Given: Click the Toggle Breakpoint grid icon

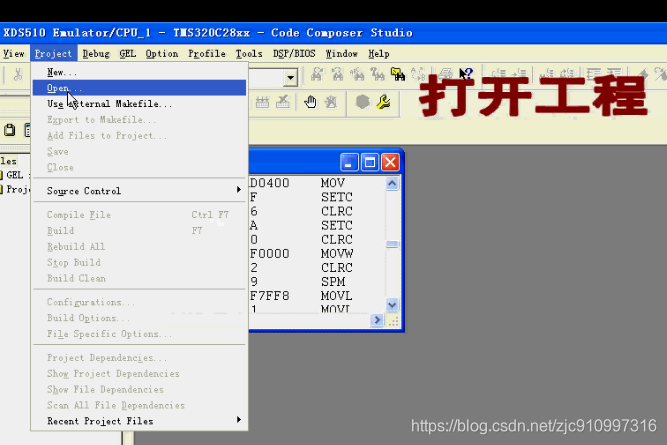Looking at the screenshot, I should point(262,102).
